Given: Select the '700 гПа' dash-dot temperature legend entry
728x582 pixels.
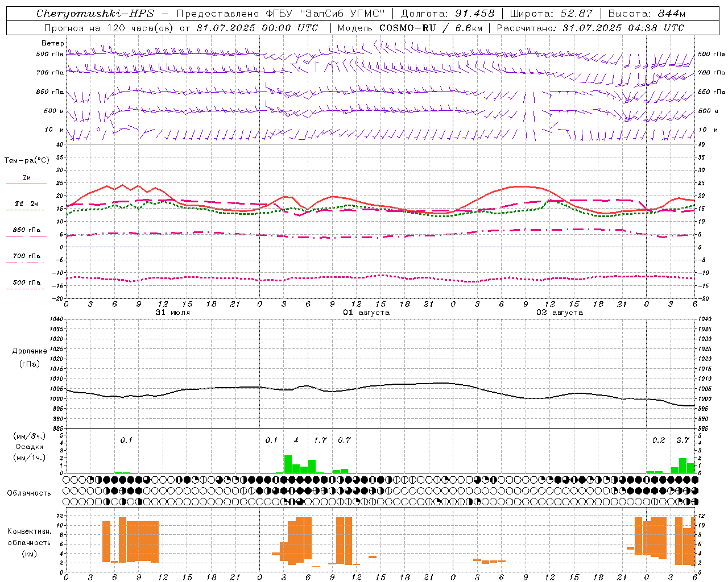Looking at the screenshot, I should point(26,256).
